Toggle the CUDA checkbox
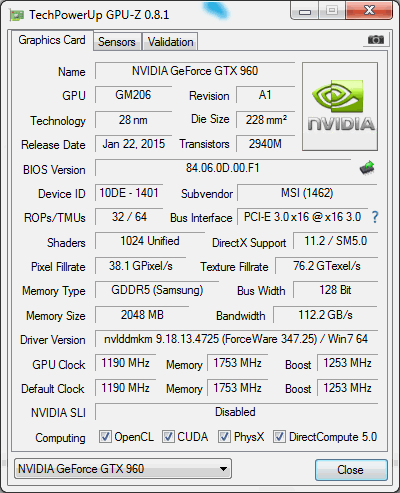 (168, 437)
